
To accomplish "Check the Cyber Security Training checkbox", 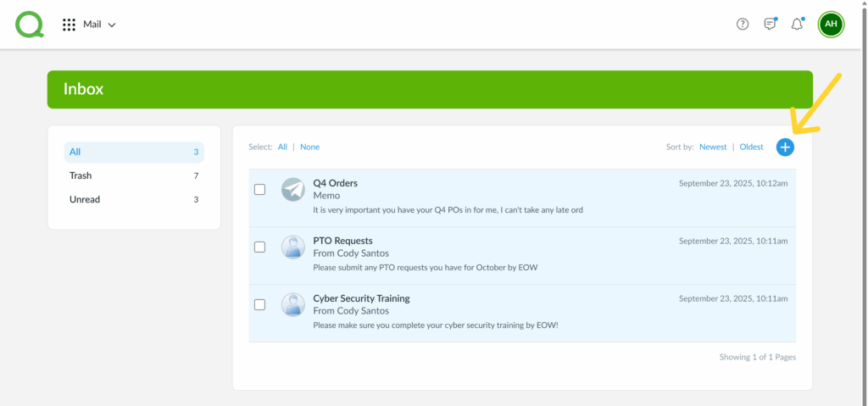I will click(260, 305).
